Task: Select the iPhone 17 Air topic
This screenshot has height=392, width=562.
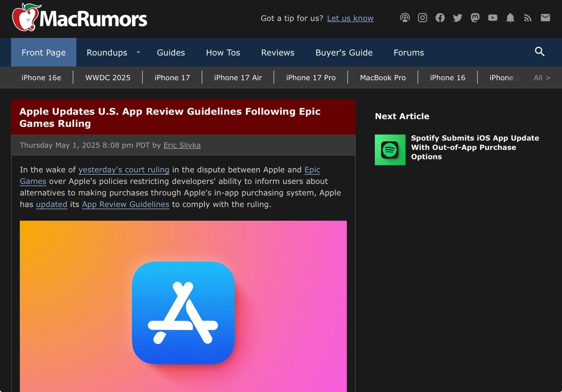Action: 238,78
